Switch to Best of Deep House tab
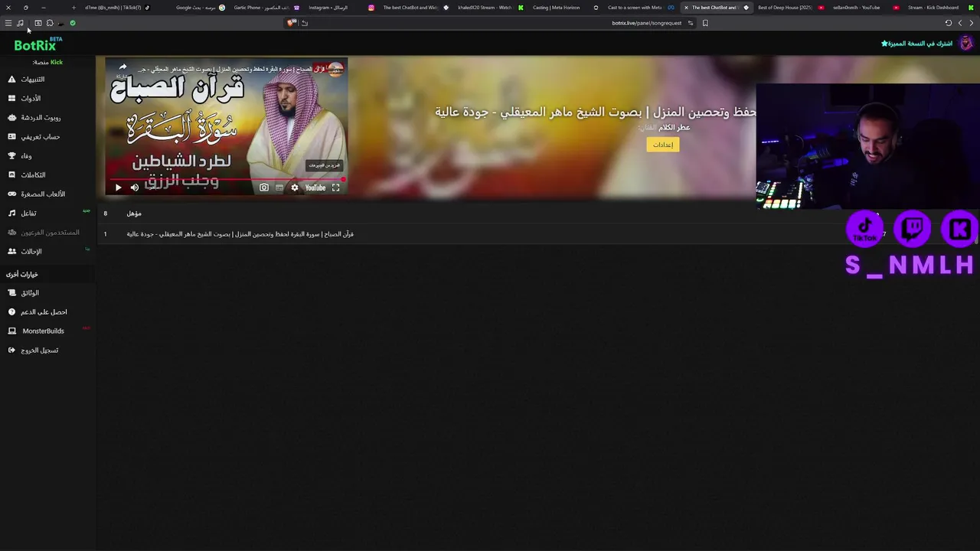The height and width of the screenshot is (551, 980). [x=790, y=8]
